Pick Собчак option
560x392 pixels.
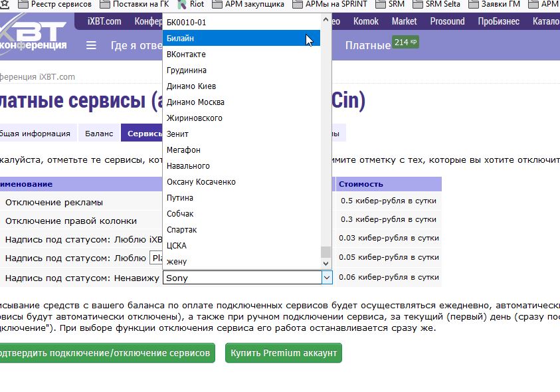[x=241, y=214]
